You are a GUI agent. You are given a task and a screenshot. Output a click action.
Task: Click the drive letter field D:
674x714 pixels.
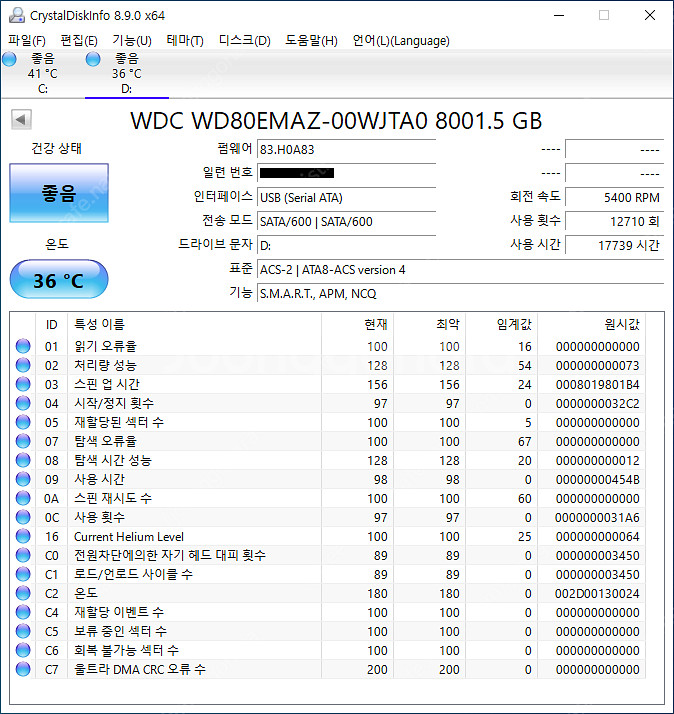(x=347, y=246)
